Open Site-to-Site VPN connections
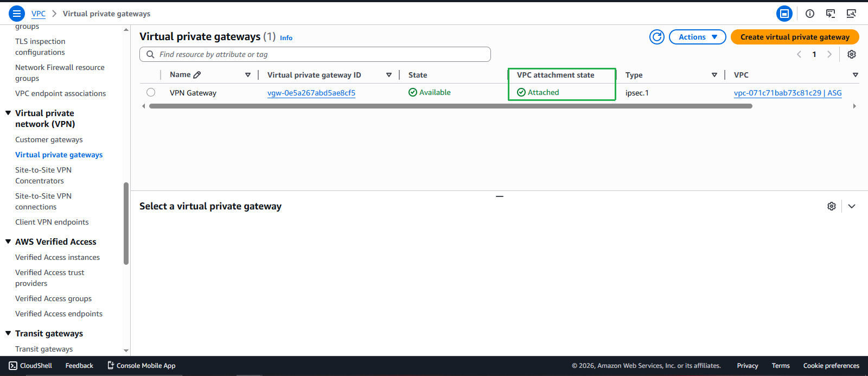 coord(43,201)
